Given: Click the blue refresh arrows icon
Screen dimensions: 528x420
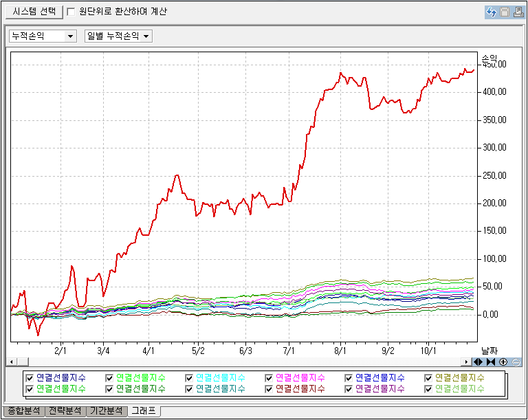Looking at the screenshot, I should tap(492, 12).
